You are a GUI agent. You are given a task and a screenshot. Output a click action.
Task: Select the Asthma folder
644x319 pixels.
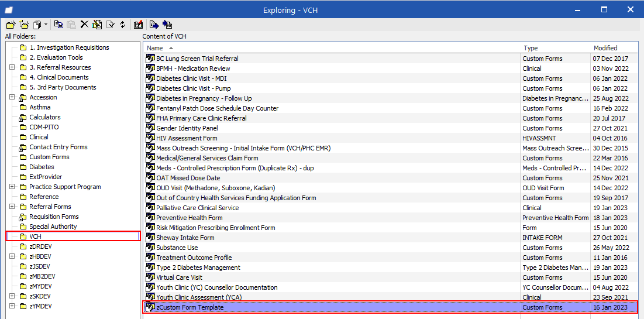(40, 107)
